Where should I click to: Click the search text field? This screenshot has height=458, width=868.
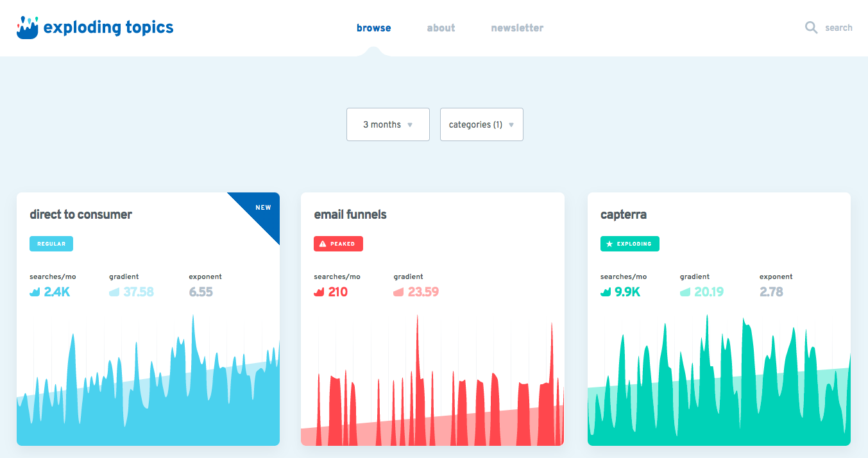pyautogui.click(x=838, y=28)
